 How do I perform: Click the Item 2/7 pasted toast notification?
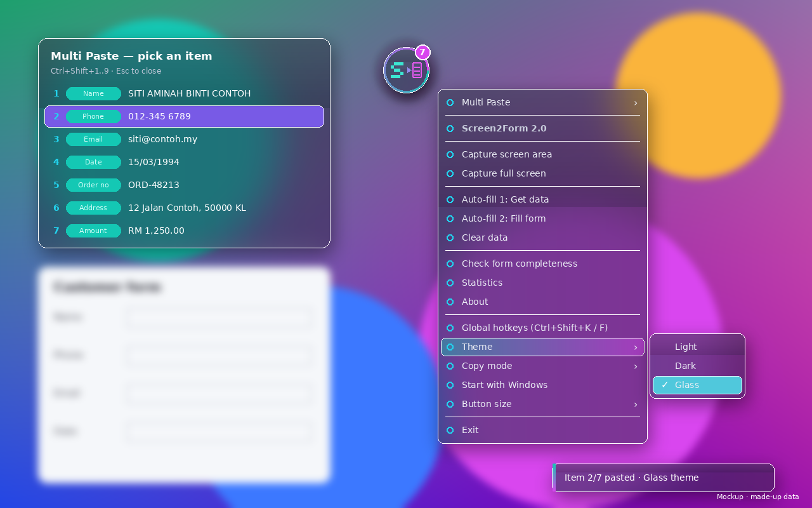pyautogui.click(x=663, y=478)
